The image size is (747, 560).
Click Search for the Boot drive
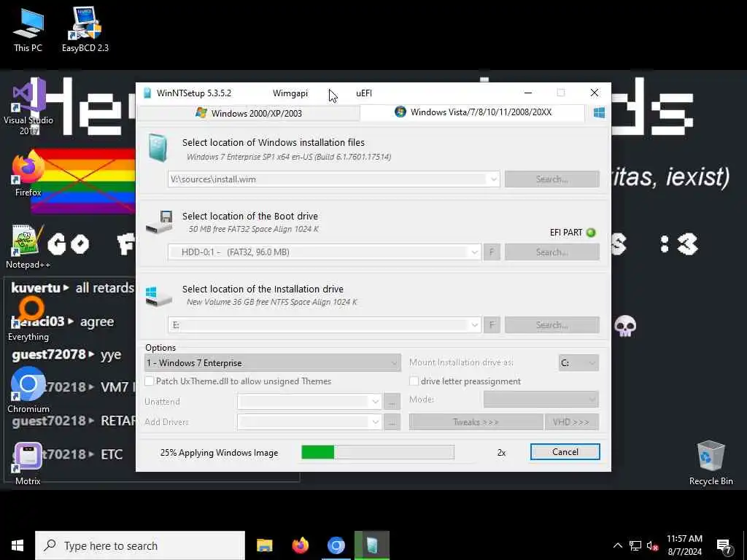click(x=552, y=252)
